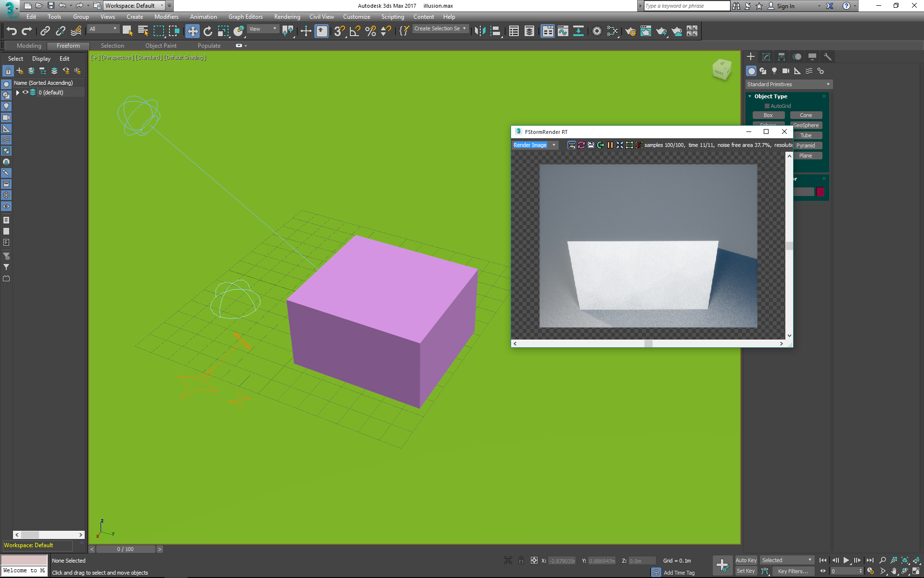Click the Pyramid primitive button

[x=806, y=145]
